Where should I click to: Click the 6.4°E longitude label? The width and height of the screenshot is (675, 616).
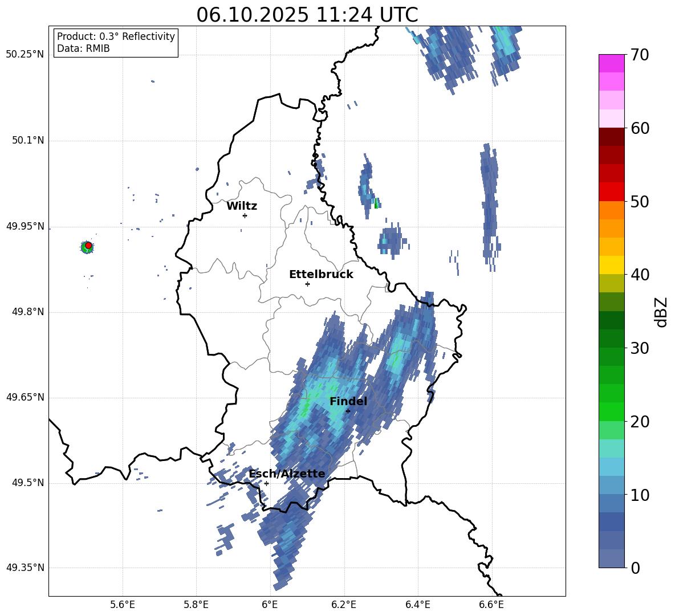click(418, 605)
